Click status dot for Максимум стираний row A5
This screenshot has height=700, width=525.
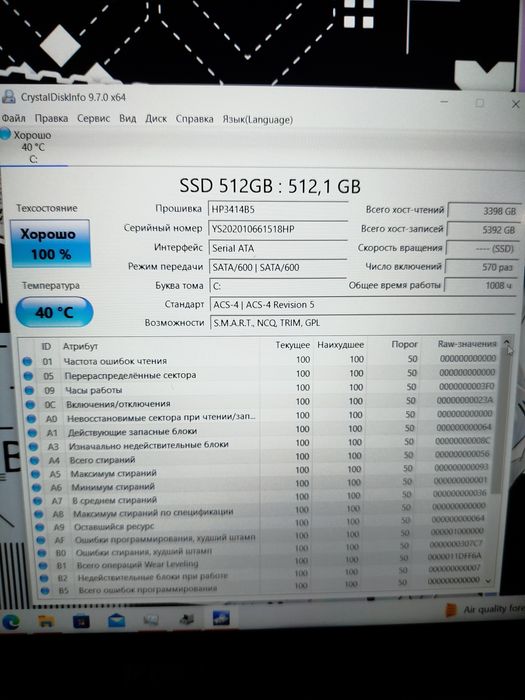coord(36,474)
